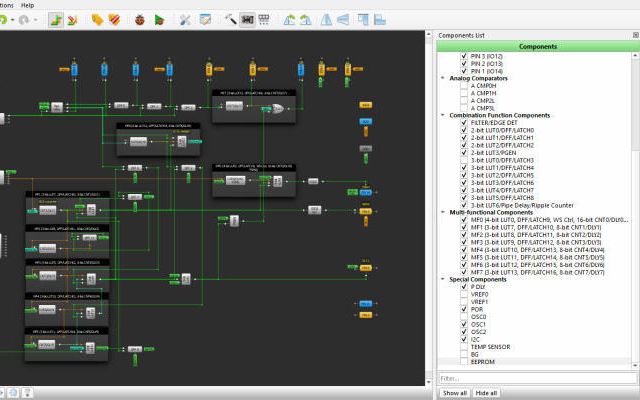Collapse the Special Components group

[442, 279]
